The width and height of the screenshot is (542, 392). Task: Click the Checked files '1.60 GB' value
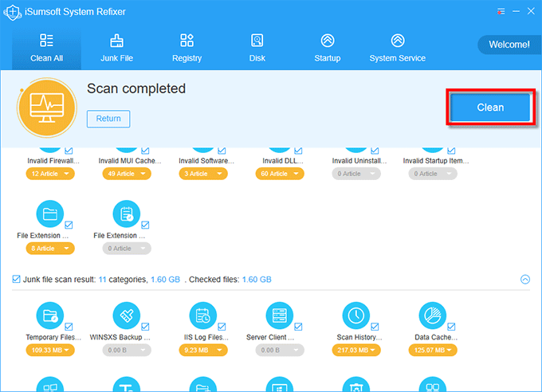coord(257,280)
